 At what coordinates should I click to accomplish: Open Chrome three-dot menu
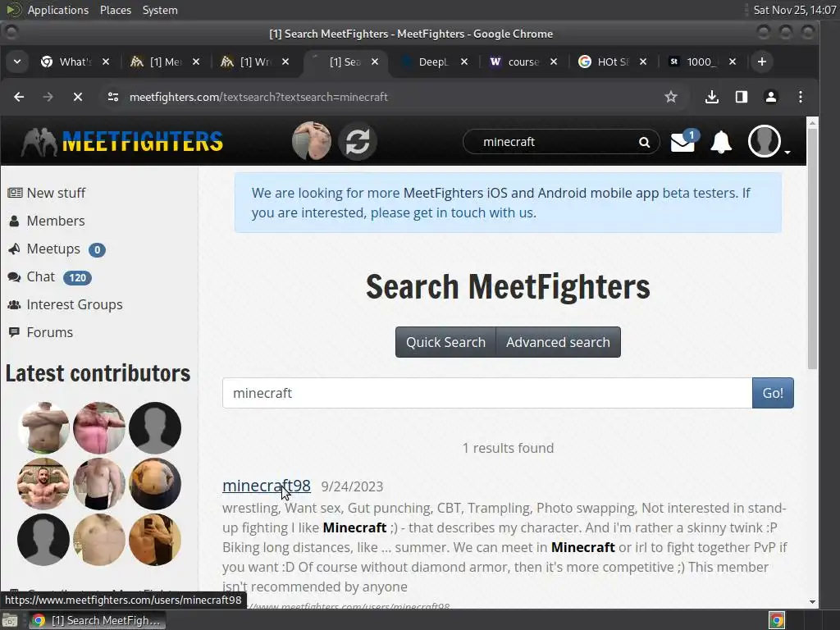click(x=801, y=97)
